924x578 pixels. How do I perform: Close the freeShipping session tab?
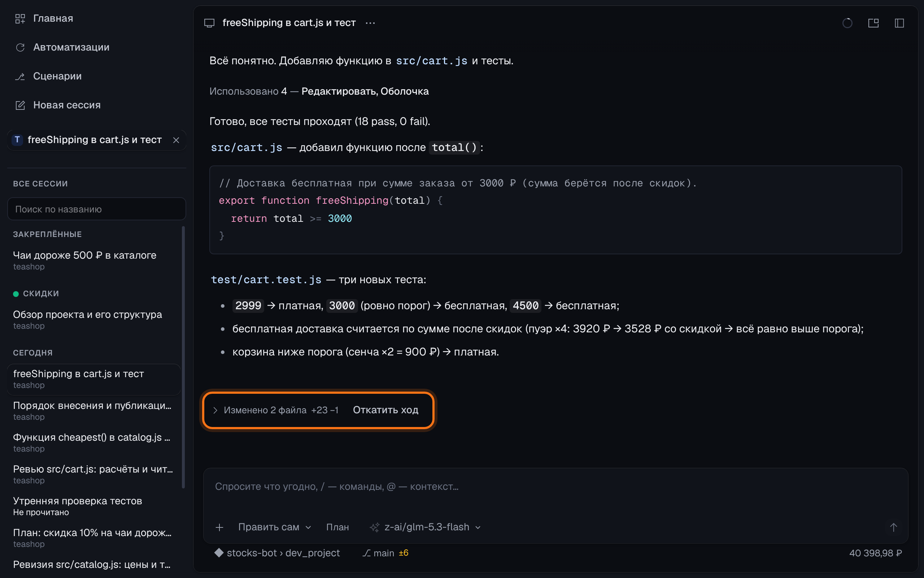[176, 140]
